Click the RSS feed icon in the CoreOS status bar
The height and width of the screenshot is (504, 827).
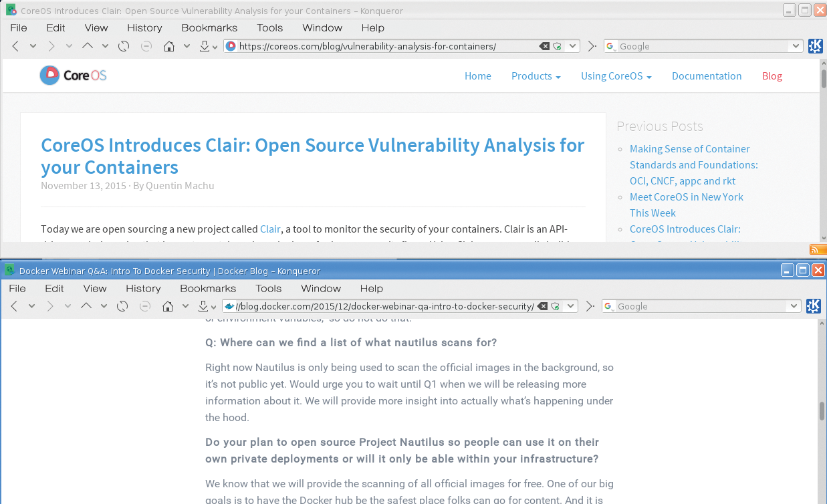click(x=818, y=249)
